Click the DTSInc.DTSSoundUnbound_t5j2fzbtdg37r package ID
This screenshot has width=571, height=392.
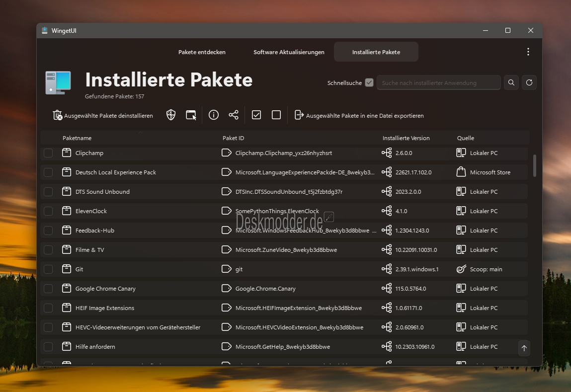pos(289,191)
